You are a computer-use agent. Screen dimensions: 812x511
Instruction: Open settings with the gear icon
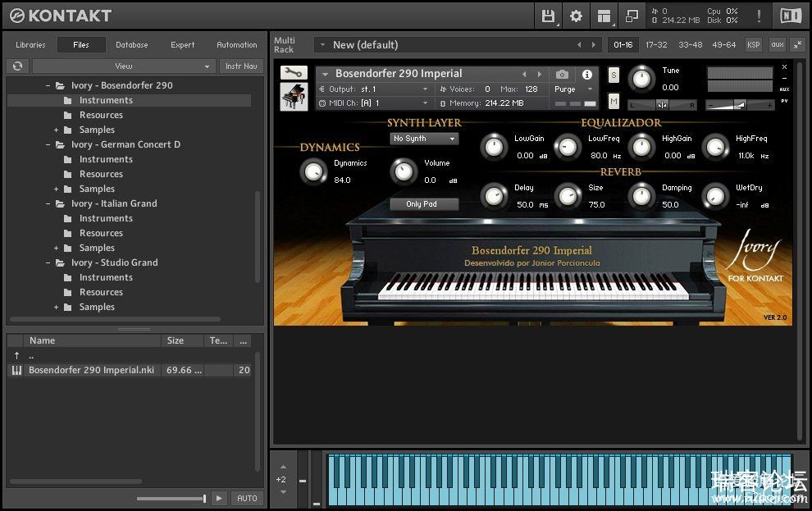[576, 16]
